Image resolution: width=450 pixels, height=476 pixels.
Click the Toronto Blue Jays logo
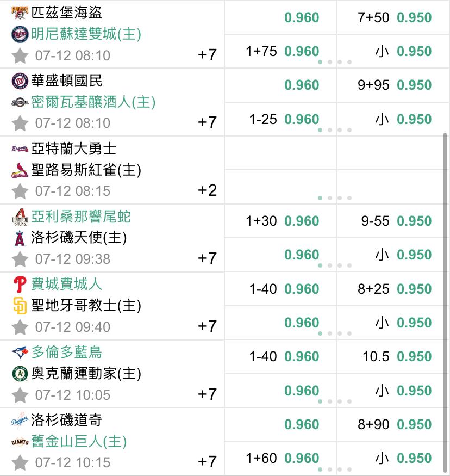pos(20,353)
